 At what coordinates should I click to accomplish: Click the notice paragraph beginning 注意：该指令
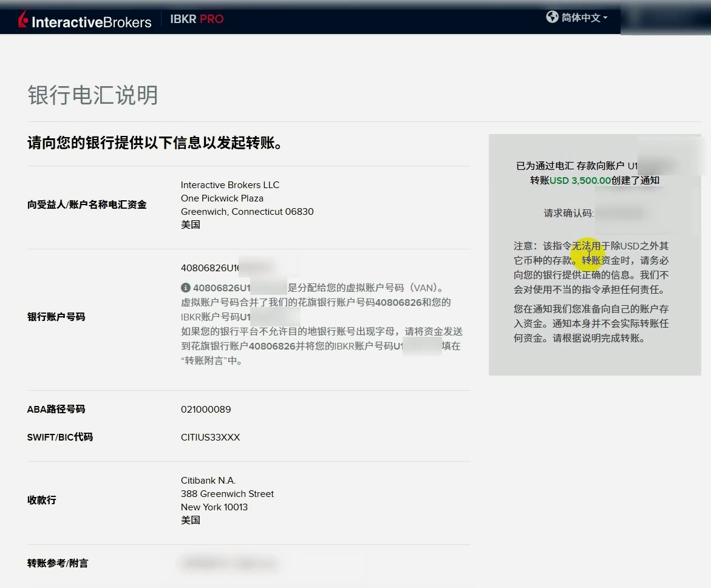point(591,268)
